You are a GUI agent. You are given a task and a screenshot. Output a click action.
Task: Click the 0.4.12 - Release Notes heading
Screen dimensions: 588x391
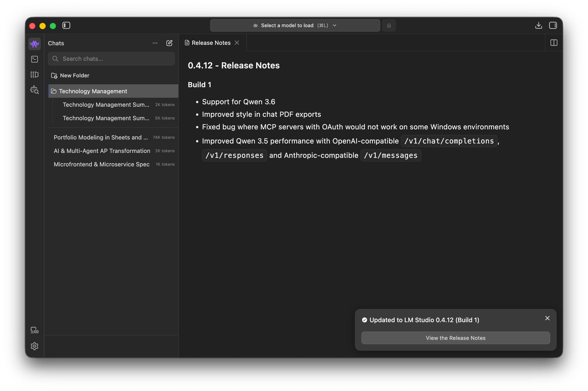tap(233, 65)
